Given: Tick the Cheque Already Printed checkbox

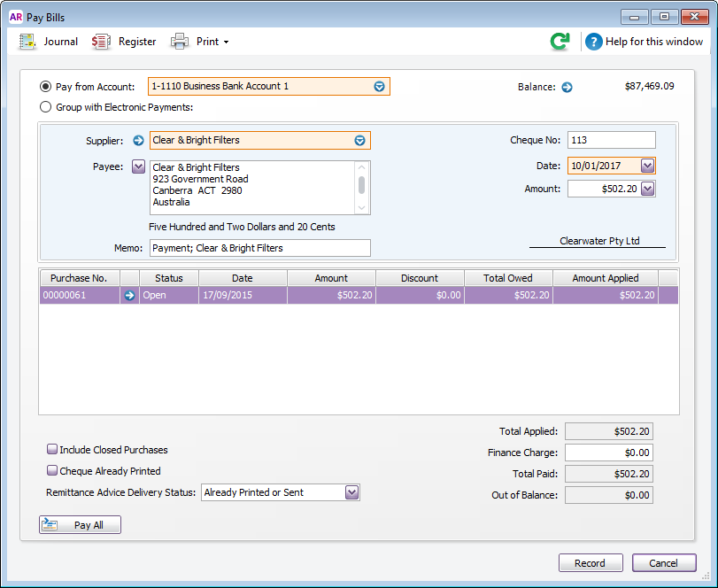Looking at the screenshot, I should pos(52,471).
